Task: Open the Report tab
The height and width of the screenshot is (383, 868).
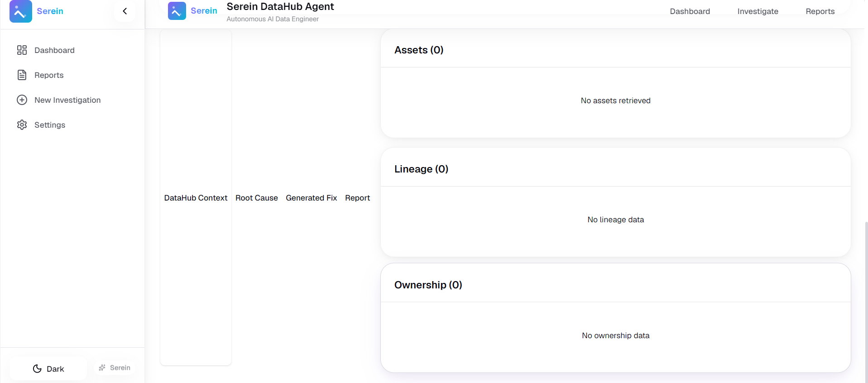Action: click(358, 198)
